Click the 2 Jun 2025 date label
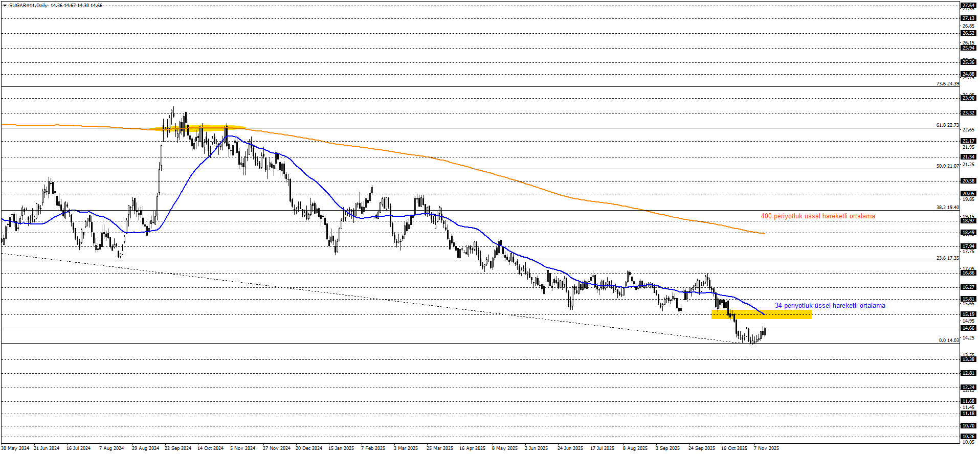Screen dimensions: 980x454 pyautogui.click(x=536, y=448)
